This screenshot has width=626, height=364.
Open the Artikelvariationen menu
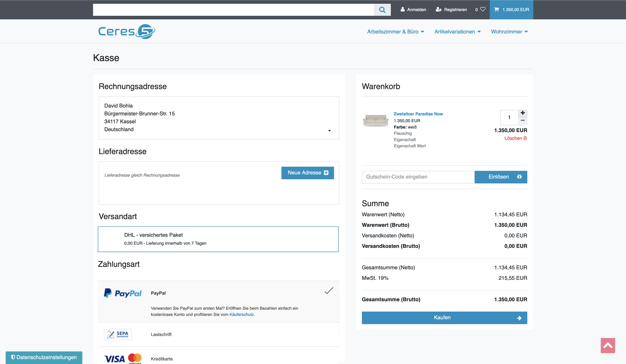coord(457,32)
